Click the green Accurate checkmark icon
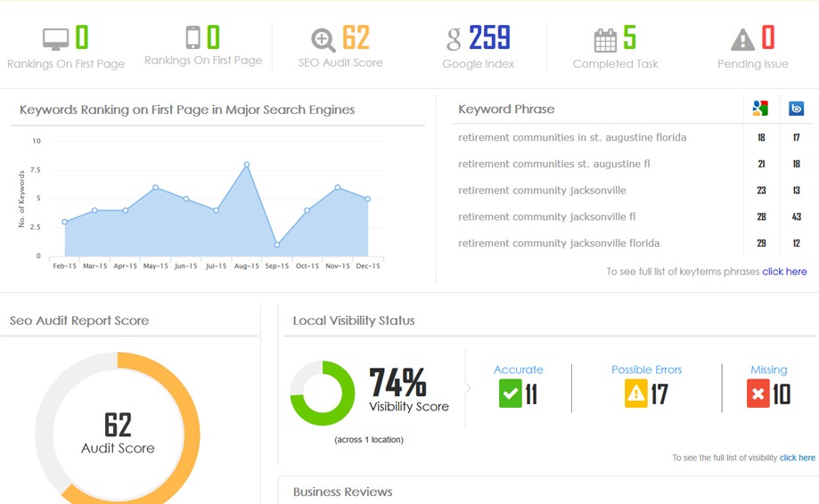819x504 pixels. point(511,394)
